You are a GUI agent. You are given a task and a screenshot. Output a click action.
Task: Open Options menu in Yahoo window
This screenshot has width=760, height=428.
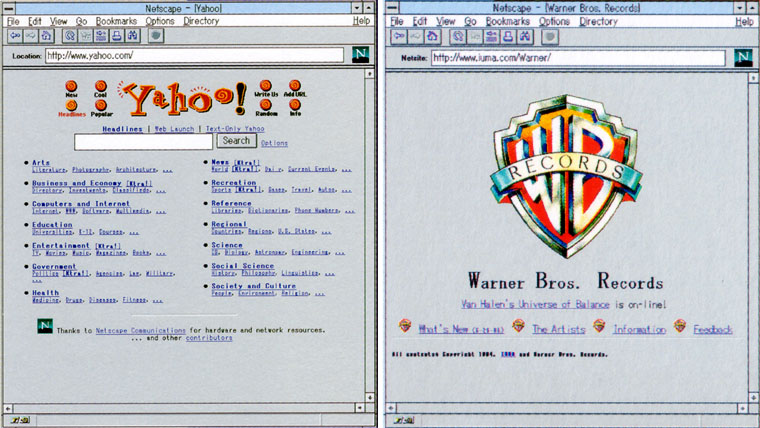[x=159, y=21]
